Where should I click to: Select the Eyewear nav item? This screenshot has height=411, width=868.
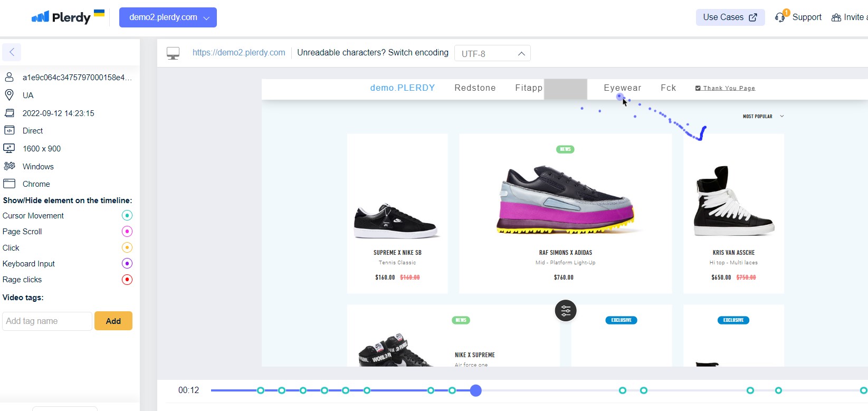click(623, 88)
